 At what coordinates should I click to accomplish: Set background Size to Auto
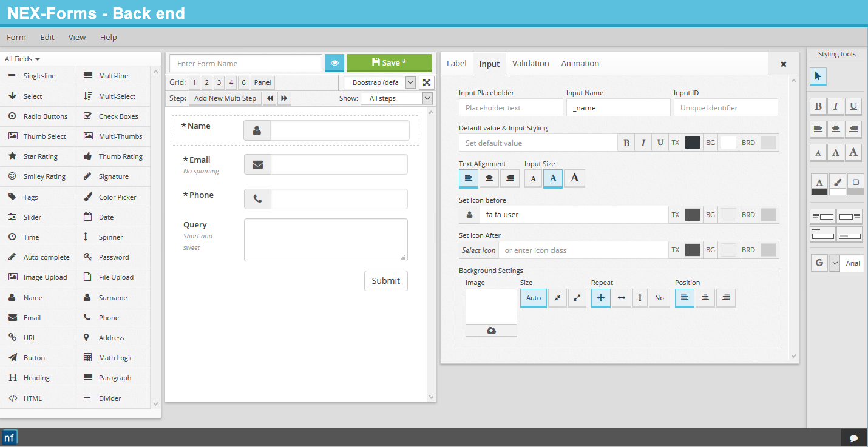[534, 298]
